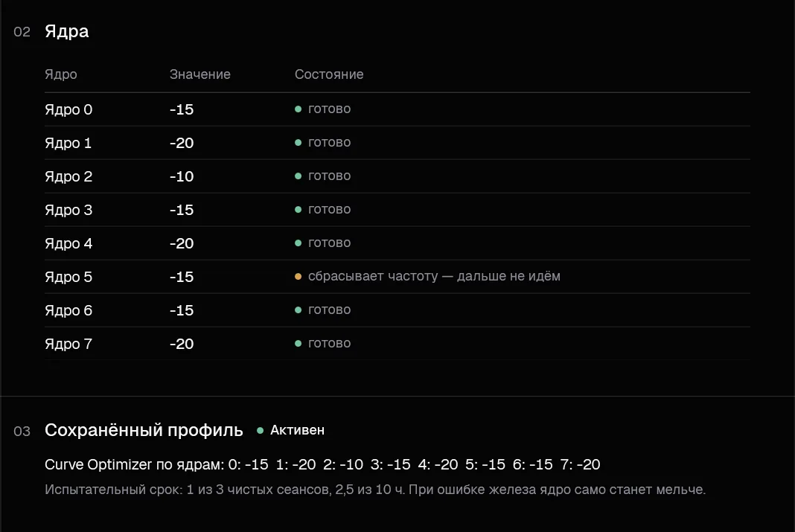Click 'готово' status of Ядро 2

click(330, 176)
